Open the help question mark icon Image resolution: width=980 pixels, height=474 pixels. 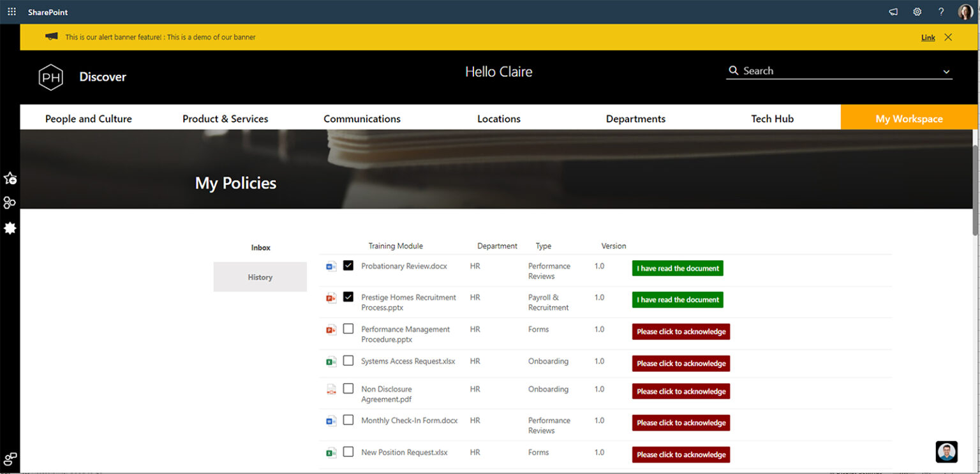[940, 11]
